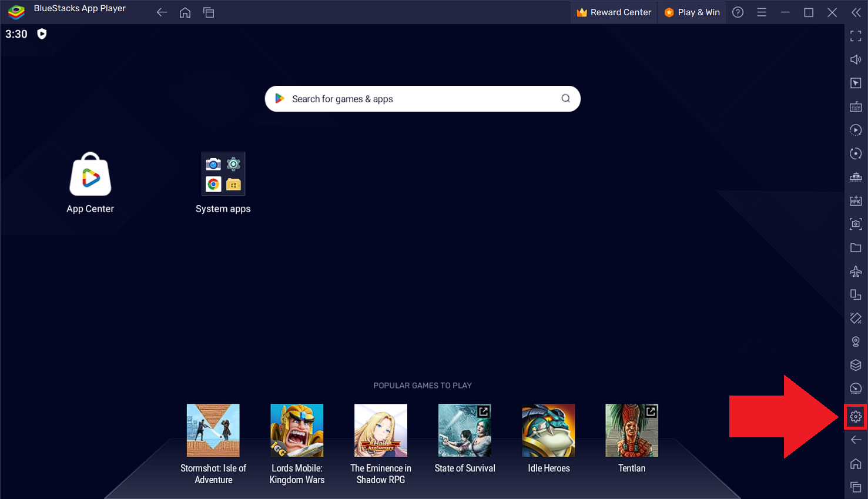Open The Eminence in Shadow RPG
The image size is (868, 499).
(x=381, y=444)
